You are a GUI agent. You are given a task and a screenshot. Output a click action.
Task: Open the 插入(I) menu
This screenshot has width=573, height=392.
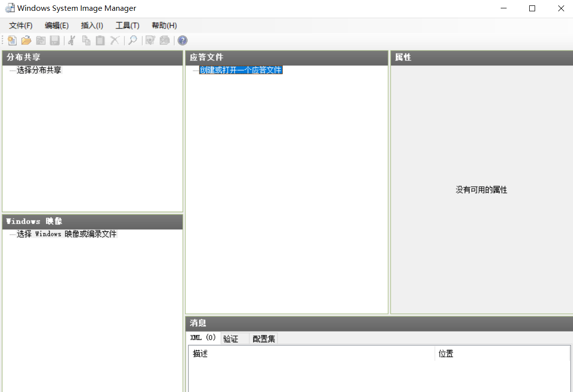92,26
